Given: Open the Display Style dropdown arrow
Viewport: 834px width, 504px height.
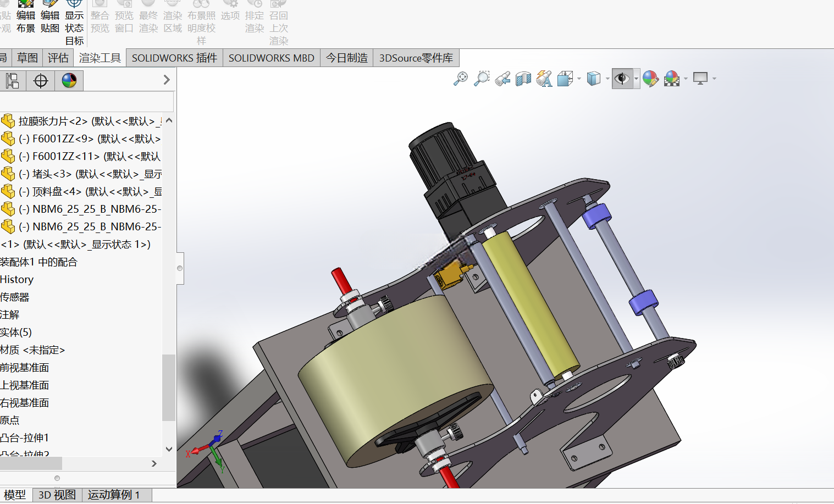Looking at the screenshot, I should coord(607,79).
